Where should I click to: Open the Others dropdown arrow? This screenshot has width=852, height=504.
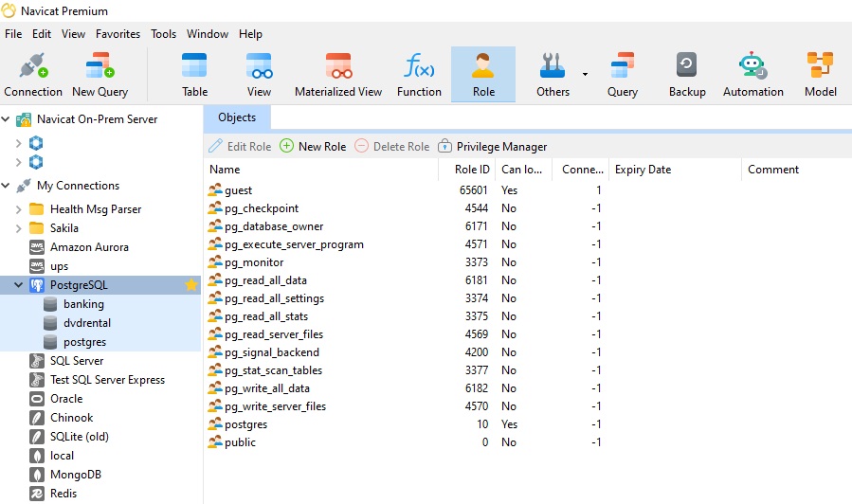585,74
